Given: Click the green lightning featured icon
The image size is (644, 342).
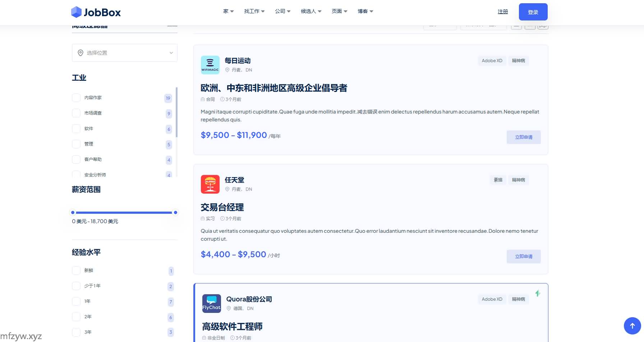Looking at the screenshot, I should click(538, 294).
